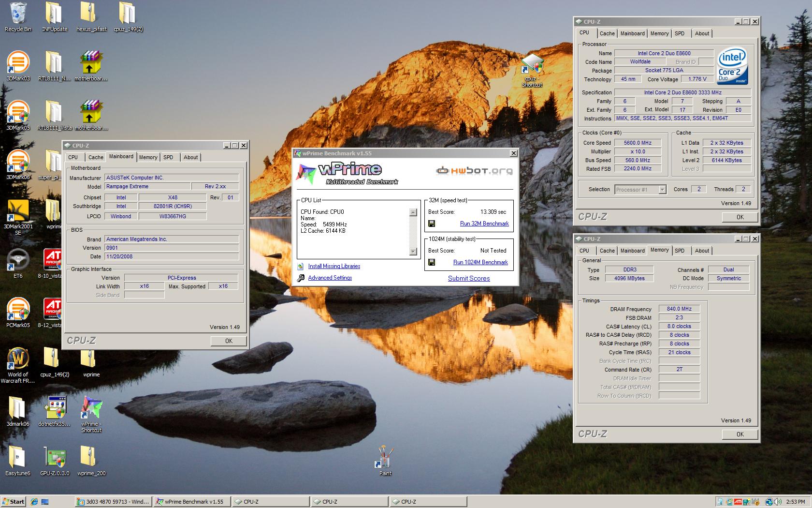Open the 3dmark06 folder icon
The height and width of the screenshot is (508, 812).
18,412
